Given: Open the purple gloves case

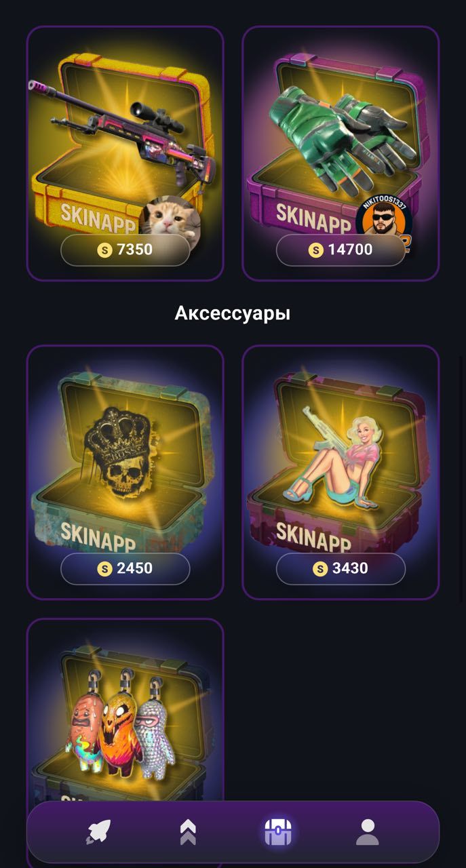Looking at the screenshot, I should [x=341, y=153].
